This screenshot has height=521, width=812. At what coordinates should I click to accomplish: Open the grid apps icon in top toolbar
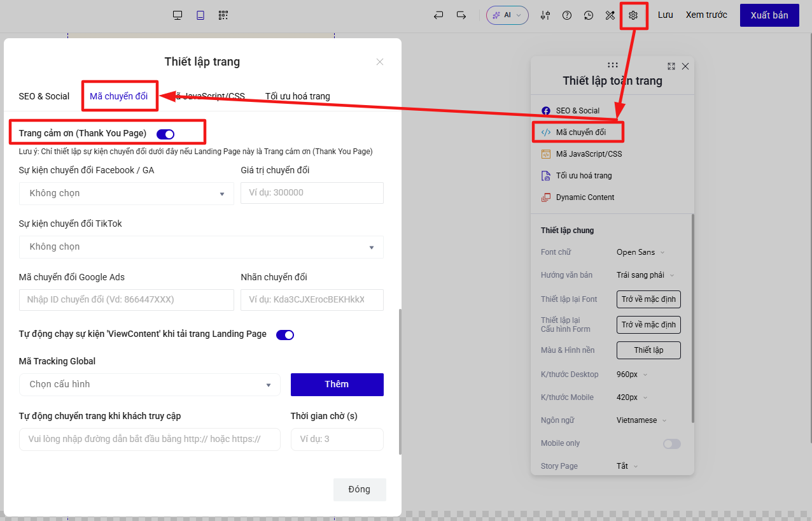click(223, 15)
